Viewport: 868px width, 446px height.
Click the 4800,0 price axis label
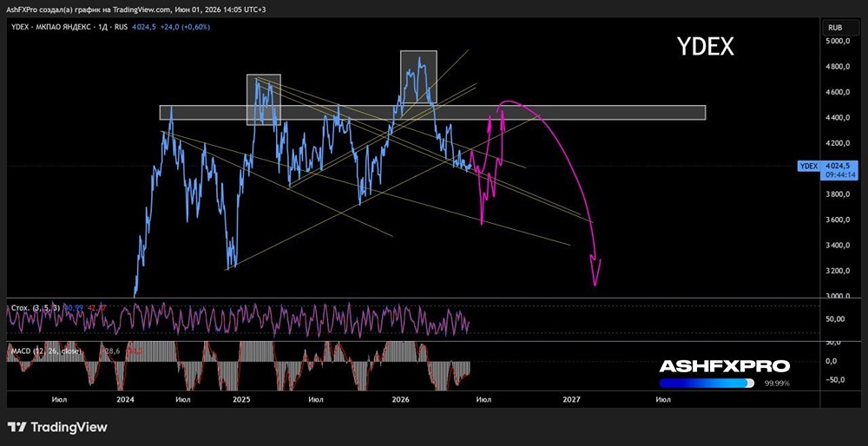point(838,67)
